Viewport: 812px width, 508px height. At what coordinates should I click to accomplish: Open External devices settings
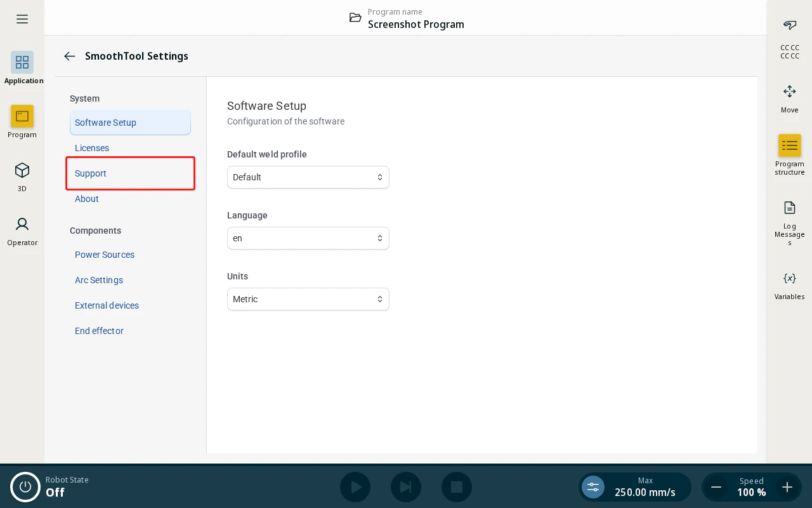tap(130, 305)
